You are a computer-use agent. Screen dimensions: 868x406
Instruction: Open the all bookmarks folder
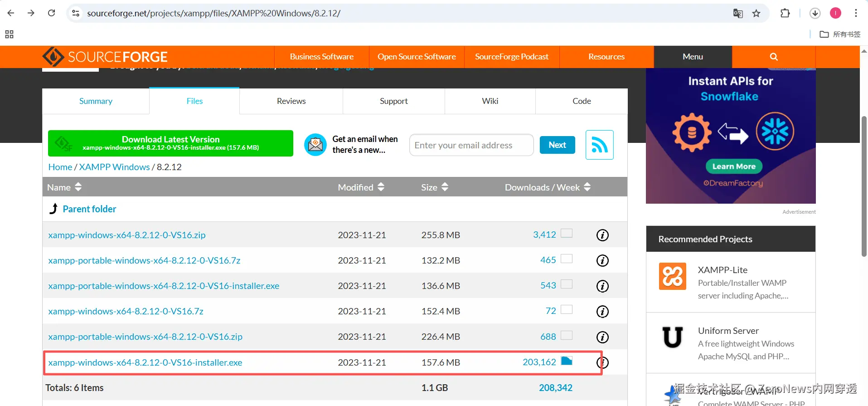[840, 34]
